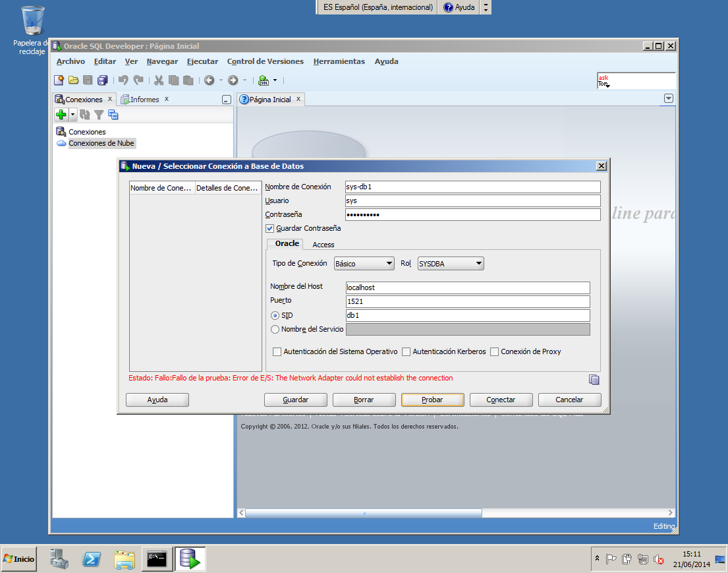Click the volume muted tray icon
The height and width of the screenshot is (573, 728).
(x=658, y=559)
